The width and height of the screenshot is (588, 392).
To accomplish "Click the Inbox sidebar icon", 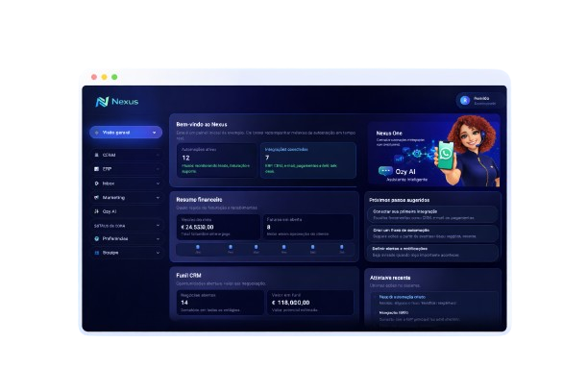I will [96, 184].
